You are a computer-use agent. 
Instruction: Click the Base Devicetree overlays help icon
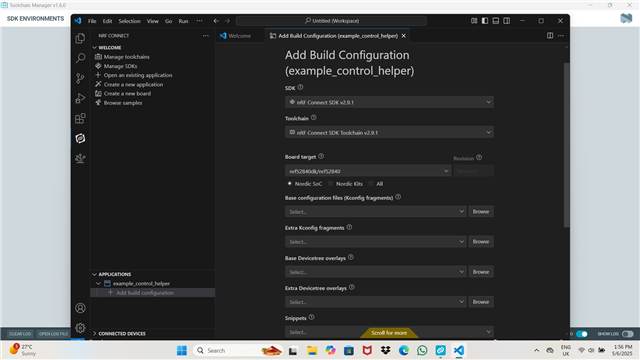point(351,257)
